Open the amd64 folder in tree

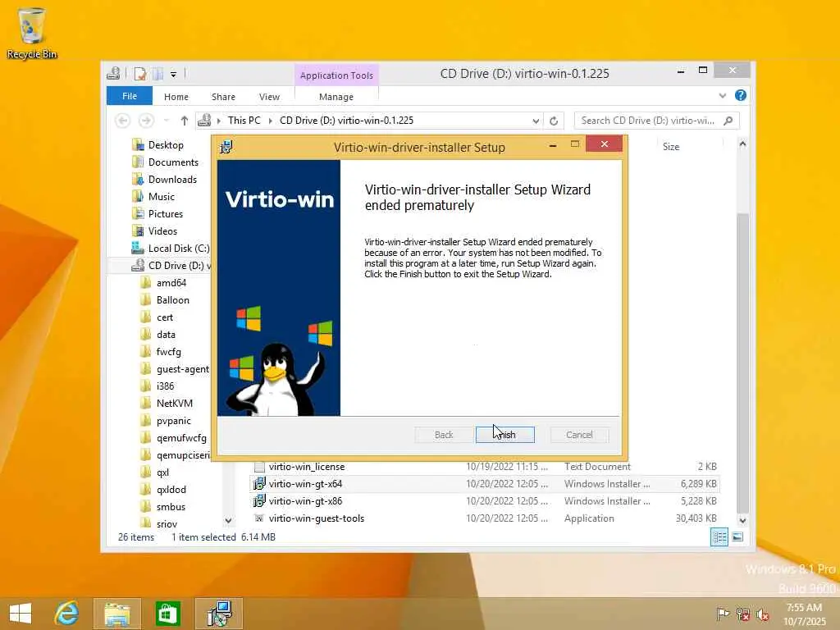tap(171, 282)
